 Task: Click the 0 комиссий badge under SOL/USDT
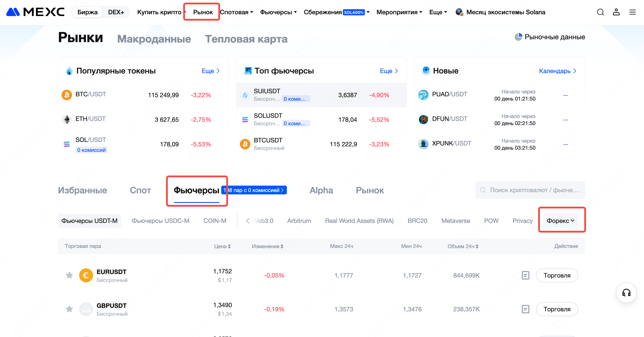91,150
